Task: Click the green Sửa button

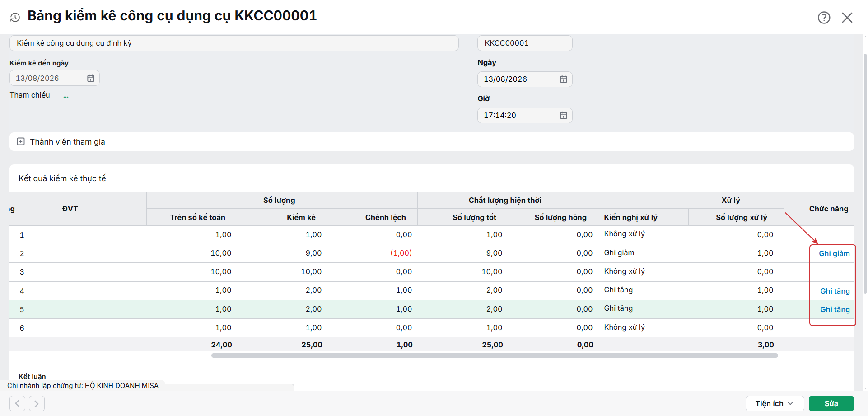Action: click(x=831, y=403)
